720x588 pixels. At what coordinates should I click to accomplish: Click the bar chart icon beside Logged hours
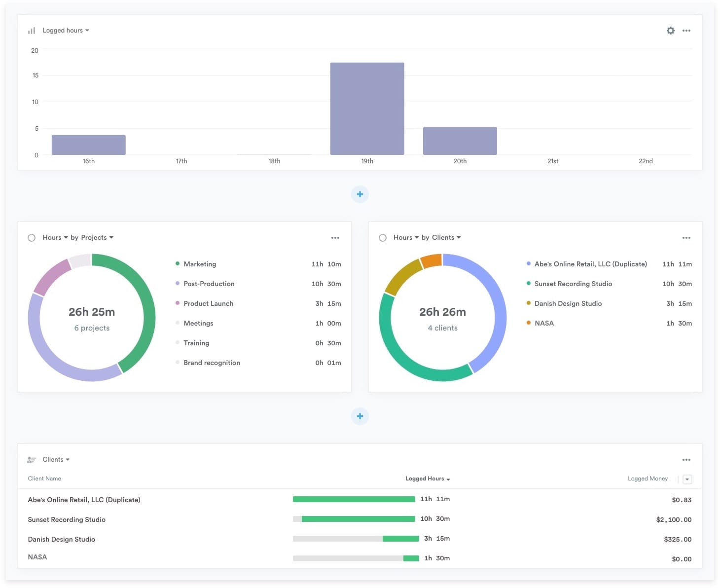(x=32, y=31)
